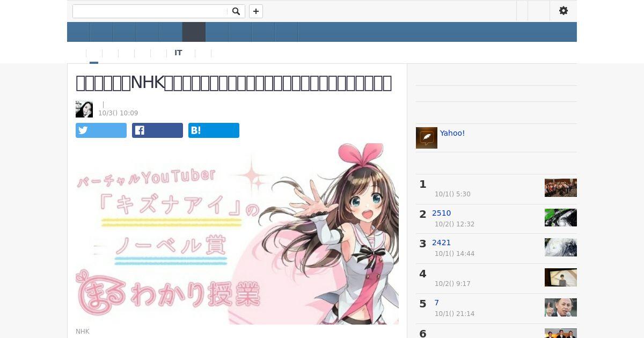Viewport: 644px width, 338px height.
Task: Click timestamp 10/1 21:14 in ranking
Action: click(x=455, y=314)
